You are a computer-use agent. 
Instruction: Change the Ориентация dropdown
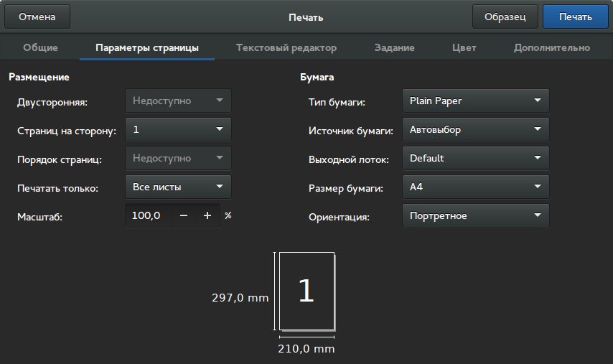pos(475,216)
